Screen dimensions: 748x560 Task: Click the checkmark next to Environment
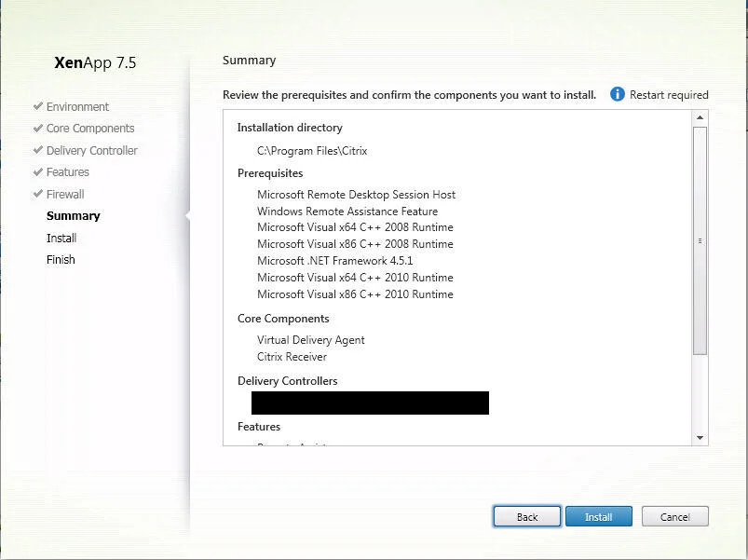(38, 106)
